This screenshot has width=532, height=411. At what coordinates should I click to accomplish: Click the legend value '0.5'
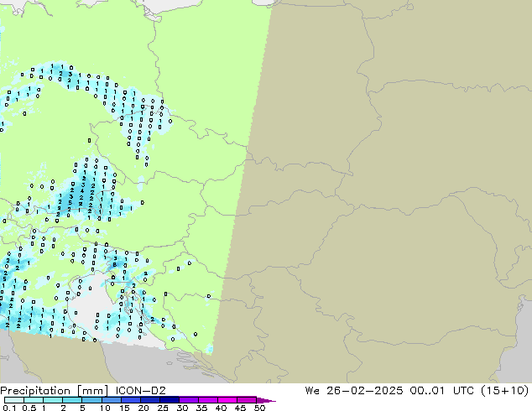[29, 408]
